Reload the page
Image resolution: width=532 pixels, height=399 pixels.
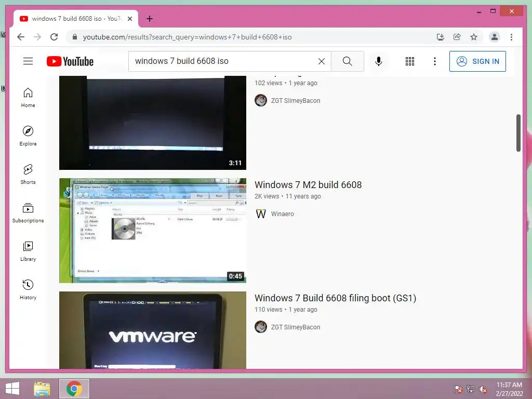[x=54, y=37]
